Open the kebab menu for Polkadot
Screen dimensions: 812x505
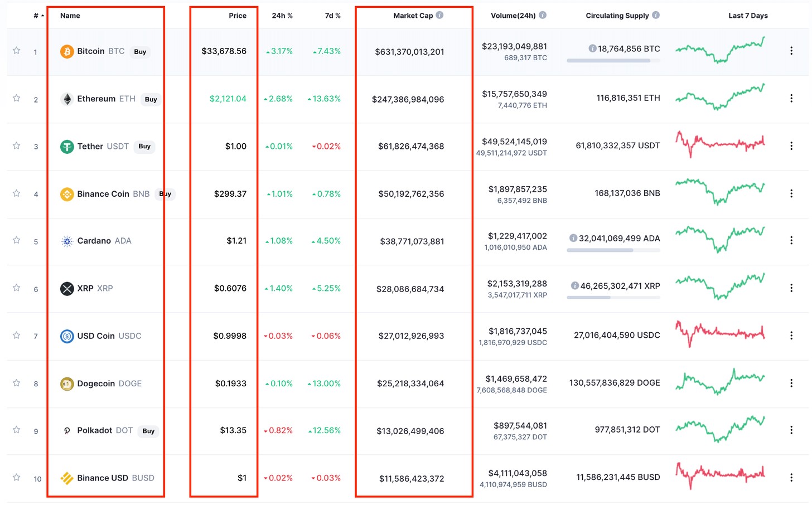click(x=791, y=430)
